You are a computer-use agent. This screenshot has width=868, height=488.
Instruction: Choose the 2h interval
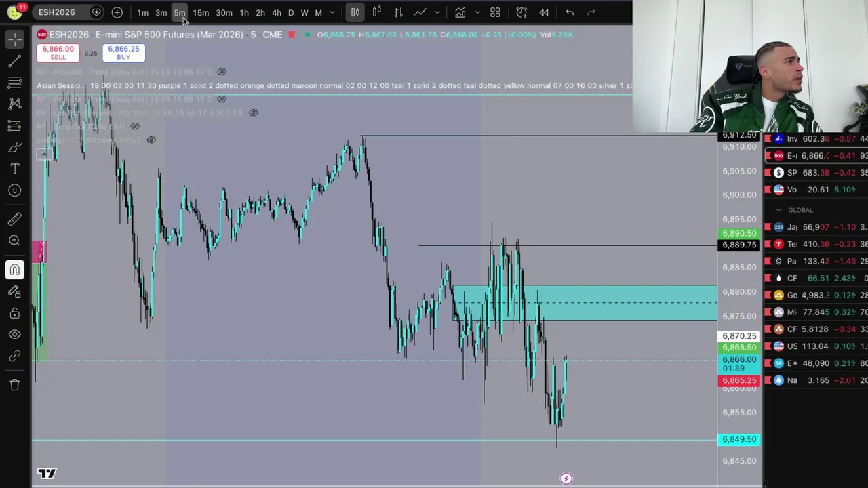pyautogui.click(x=260, y=12)
